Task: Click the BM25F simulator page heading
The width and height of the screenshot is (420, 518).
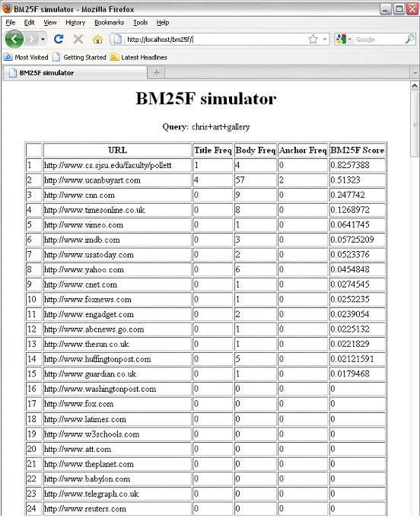Action: (206, 98)
